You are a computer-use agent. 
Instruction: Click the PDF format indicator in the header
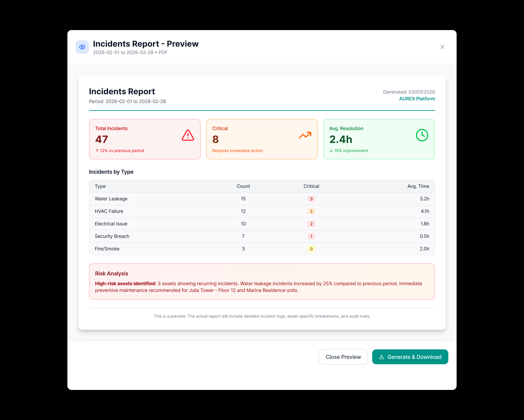[x=163, y=52]
